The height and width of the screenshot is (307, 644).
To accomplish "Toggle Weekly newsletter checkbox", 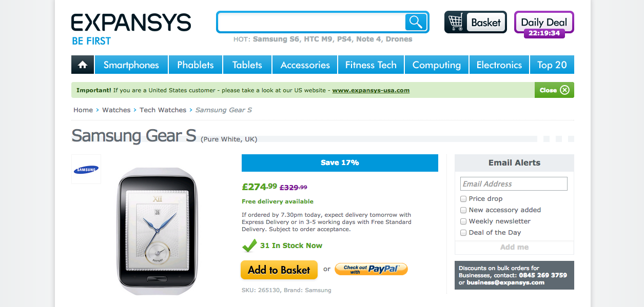I will 463,221.
